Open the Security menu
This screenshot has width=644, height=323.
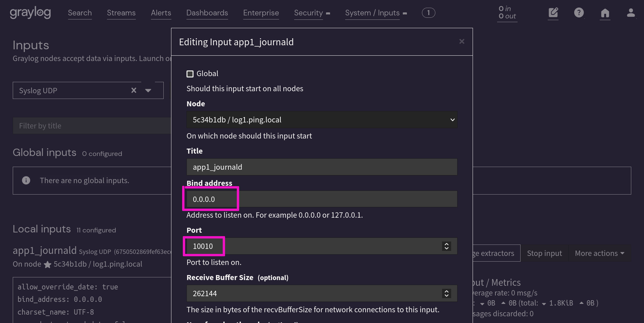click(312, 13)
